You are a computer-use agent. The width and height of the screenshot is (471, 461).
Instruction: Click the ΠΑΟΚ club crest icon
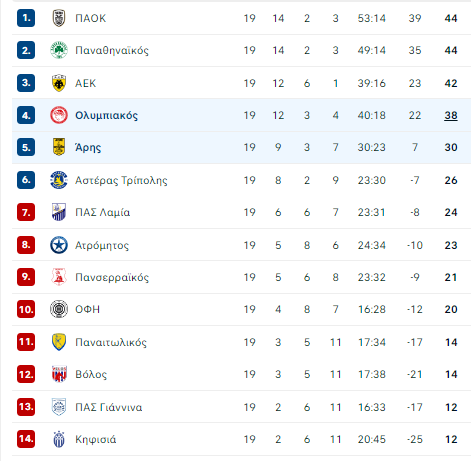point(59,18)
